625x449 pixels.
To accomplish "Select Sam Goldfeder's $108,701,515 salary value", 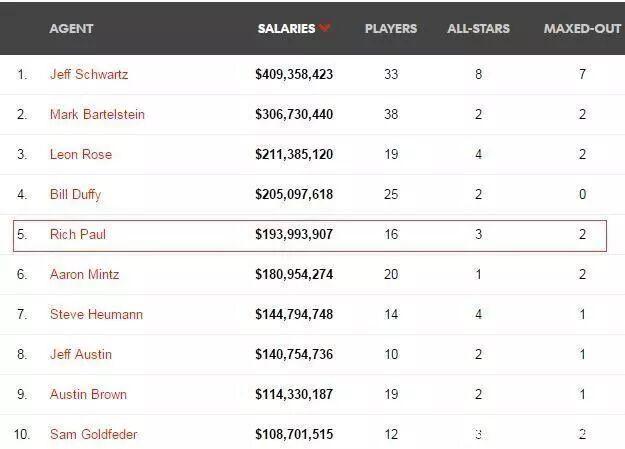I will pyautogui.click(x=294, y=434).
